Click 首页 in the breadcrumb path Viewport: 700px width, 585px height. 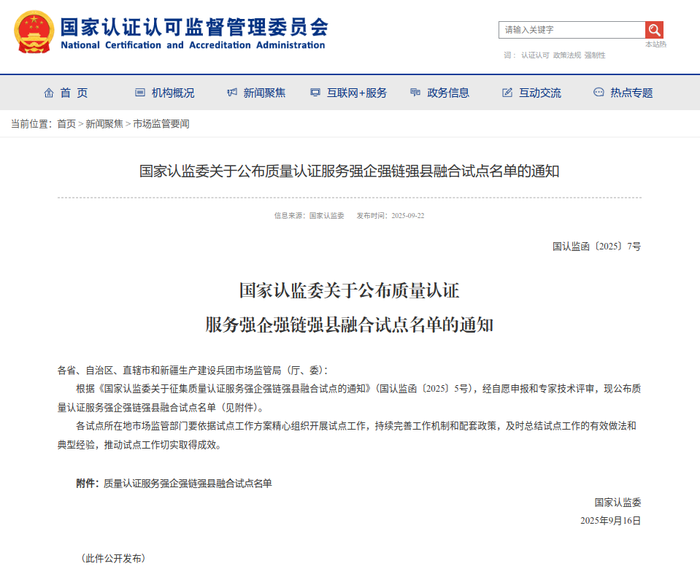(x=66, y=124)
